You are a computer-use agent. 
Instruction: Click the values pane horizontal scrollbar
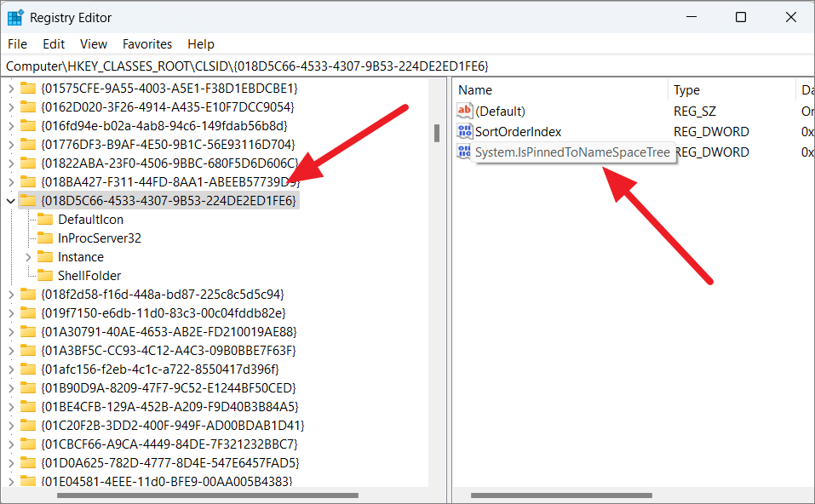[561, 495]
